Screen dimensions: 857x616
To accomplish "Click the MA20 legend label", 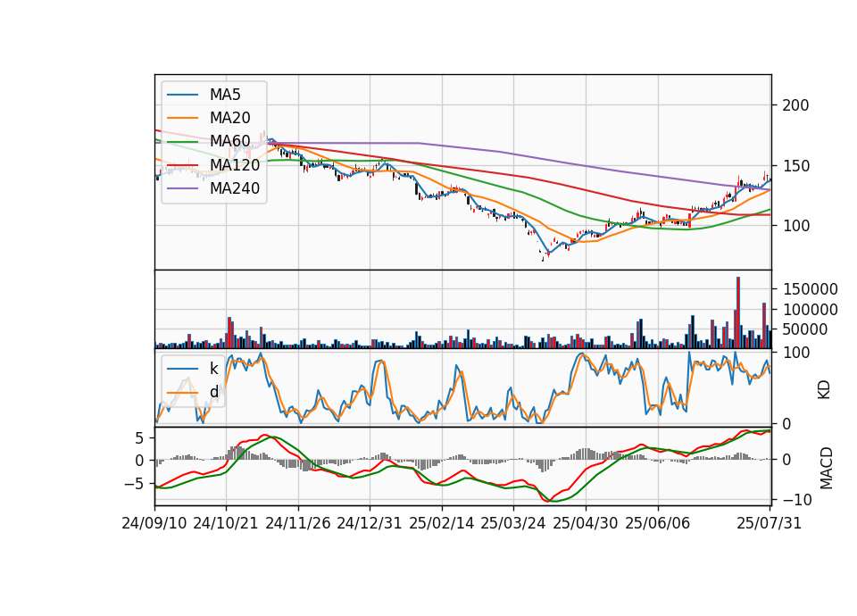I will [230, 118].
